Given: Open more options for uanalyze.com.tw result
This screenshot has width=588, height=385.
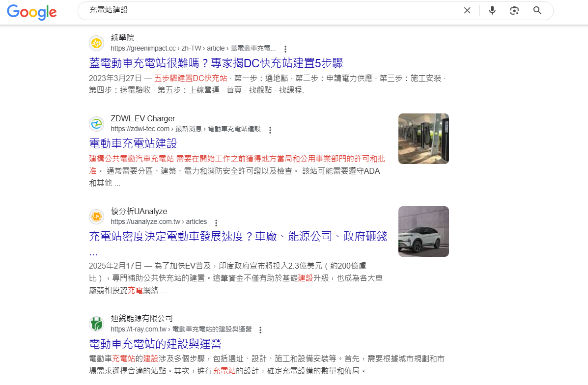Looking at the screenshot, I should click(216, 222).
